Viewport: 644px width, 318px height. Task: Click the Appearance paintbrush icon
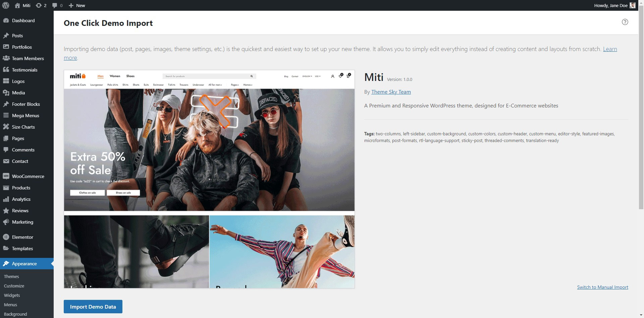(6, 264)
